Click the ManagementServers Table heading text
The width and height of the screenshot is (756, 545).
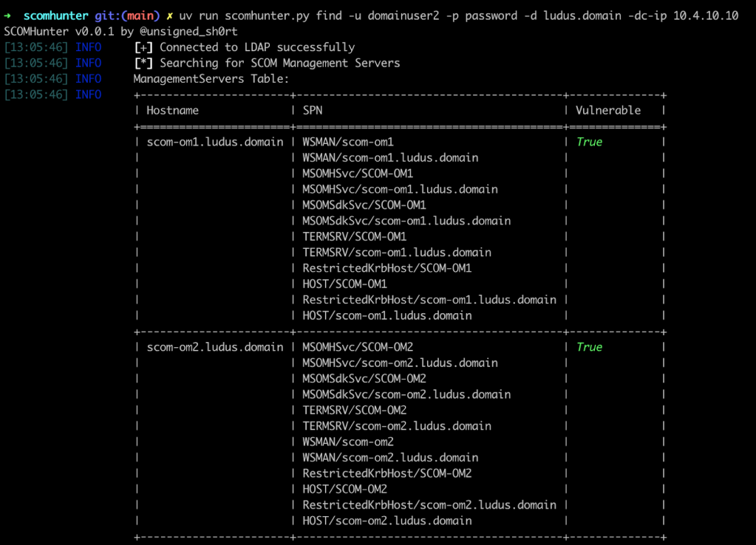(211, 79)
